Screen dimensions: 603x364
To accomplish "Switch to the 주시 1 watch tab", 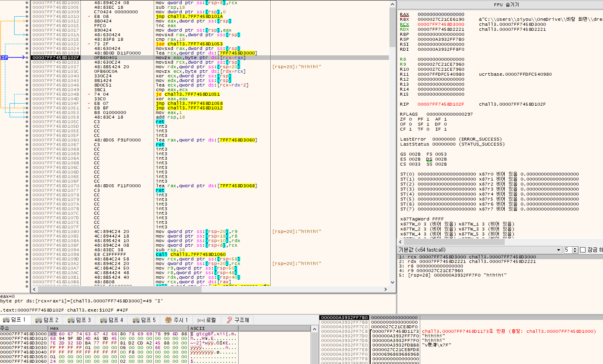I will [x=177, y=320].
